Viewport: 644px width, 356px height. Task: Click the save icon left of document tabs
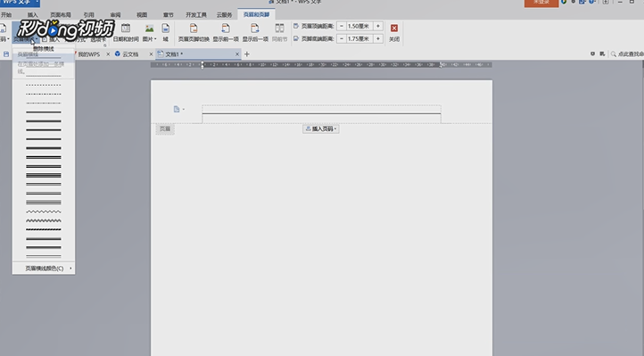tap(6, 54)
